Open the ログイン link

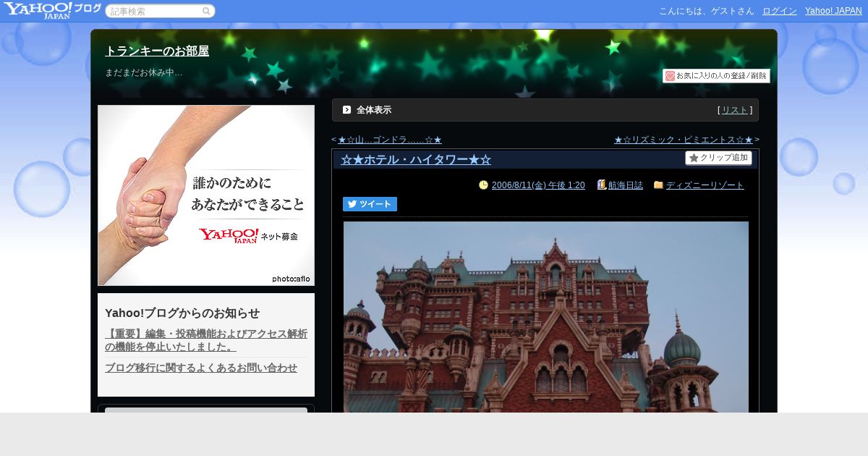pos(780,11)
